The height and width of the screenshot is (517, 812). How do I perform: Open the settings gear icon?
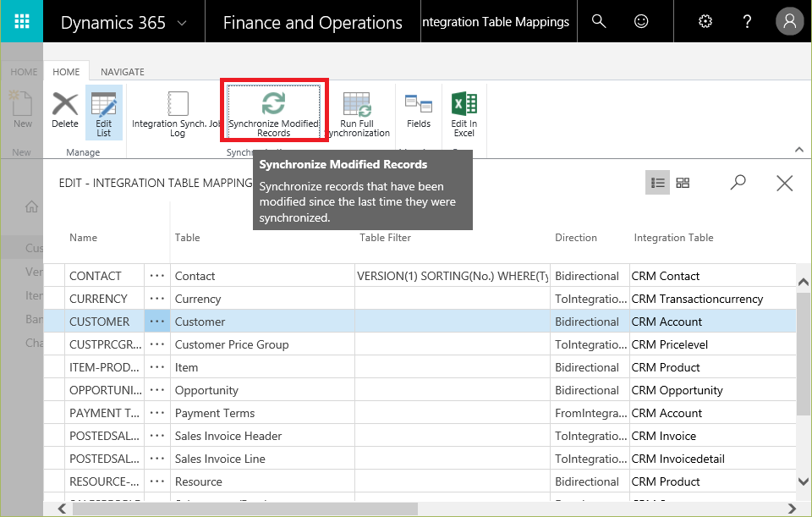[x=705, y=21]
